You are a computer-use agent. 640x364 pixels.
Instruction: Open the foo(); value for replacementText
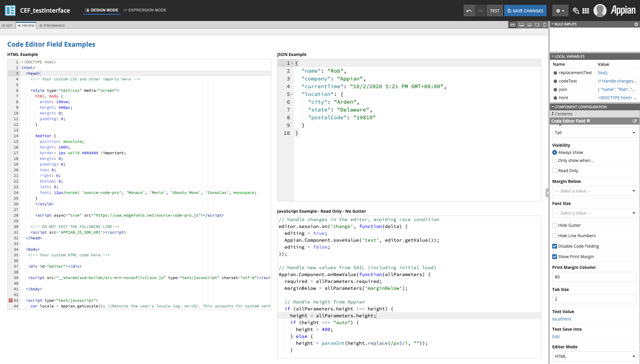pyautogui.click(x=603, y=73)
